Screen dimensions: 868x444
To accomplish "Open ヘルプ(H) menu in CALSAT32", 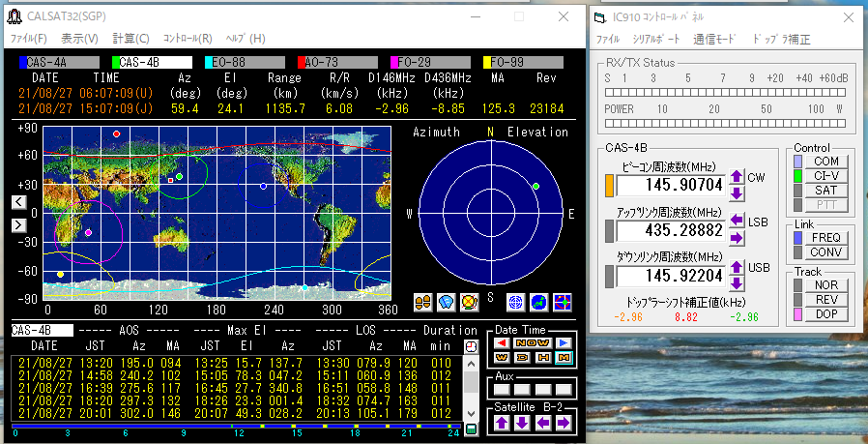I will point(246,39).
